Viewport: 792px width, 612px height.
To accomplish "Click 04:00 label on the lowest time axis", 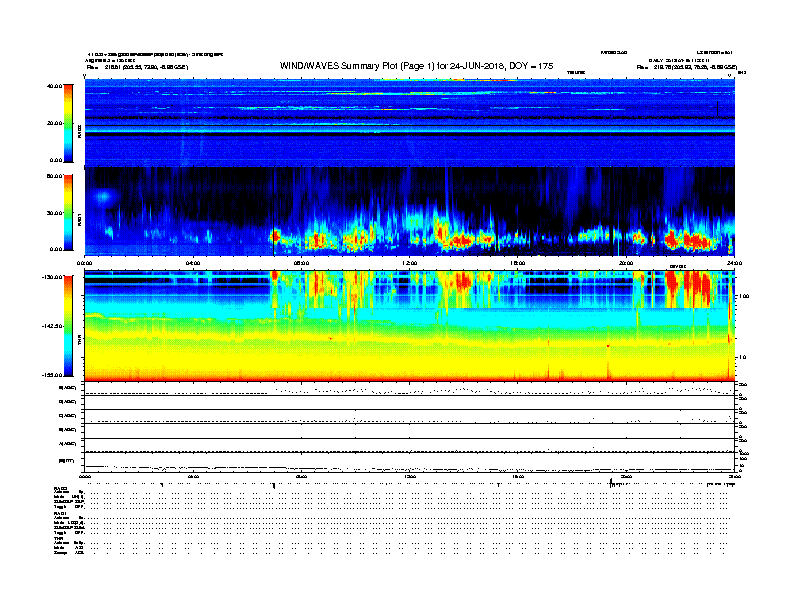I will 193,476.
